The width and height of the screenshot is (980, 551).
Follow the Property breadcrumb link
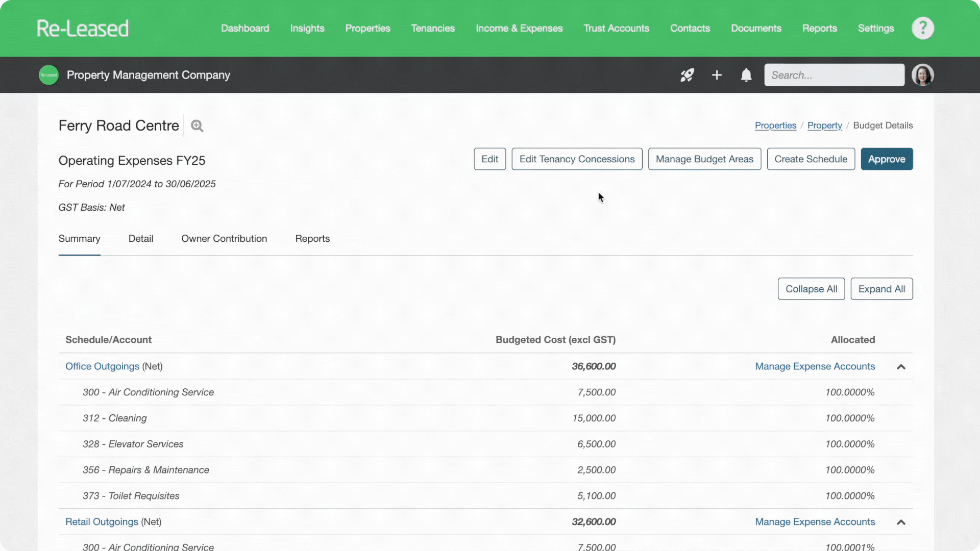824,126
